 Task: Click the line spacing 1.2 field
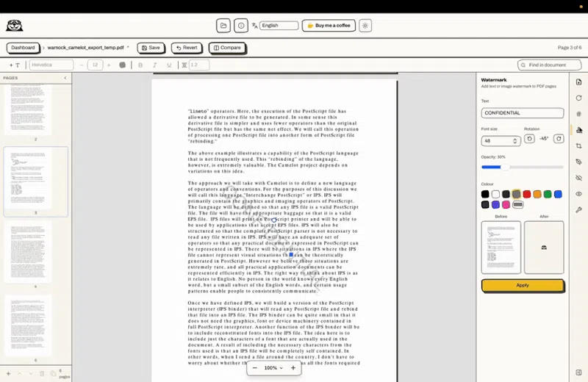(x=198, y=65)
